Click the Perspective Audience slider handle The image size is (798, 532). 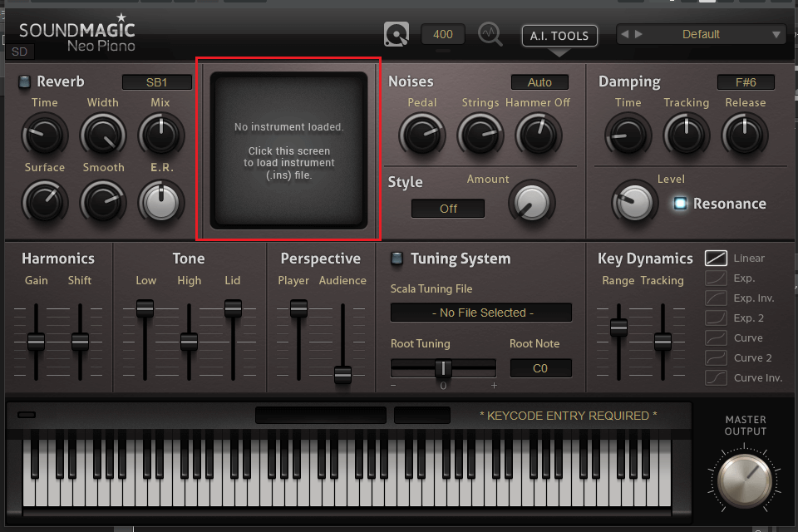tap(342, 375)
